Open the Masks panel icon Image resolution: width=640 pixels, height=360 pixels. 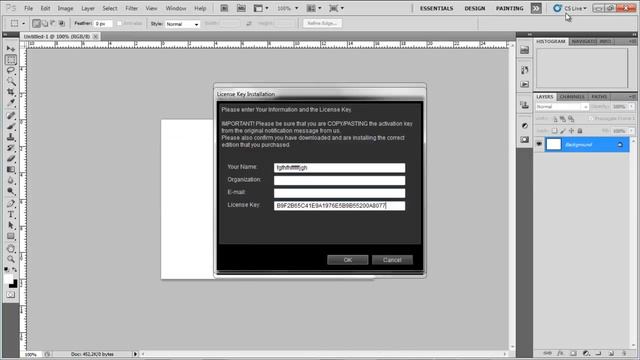click(524, 140)
